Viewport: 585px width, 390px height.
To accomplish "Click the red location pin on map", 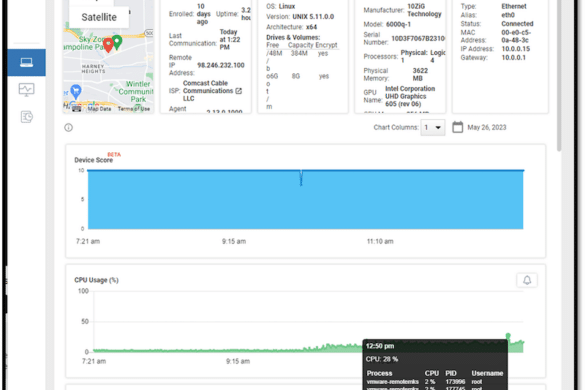I will point(108,46).
